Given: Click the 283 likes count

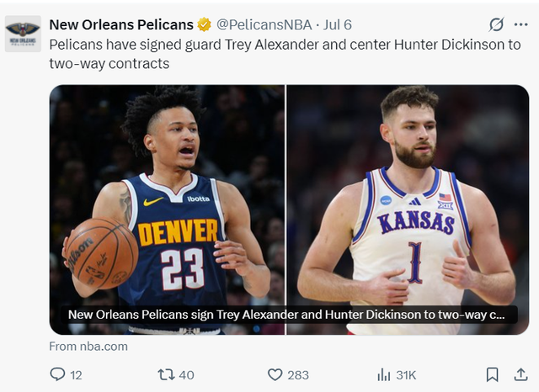Looking at the screenshot, I should [298, 374].
